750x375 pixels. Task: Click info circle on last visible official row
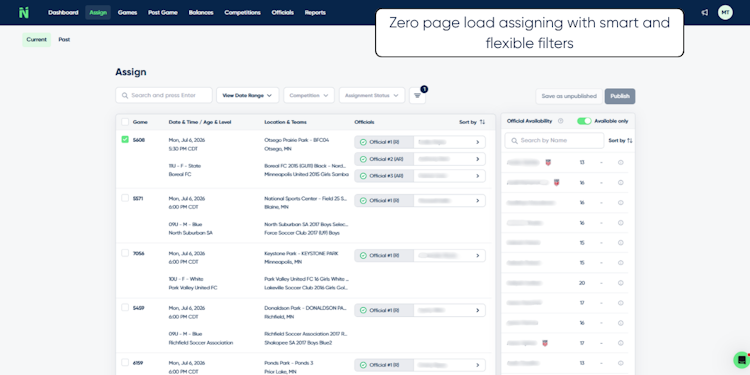[620, 364]
